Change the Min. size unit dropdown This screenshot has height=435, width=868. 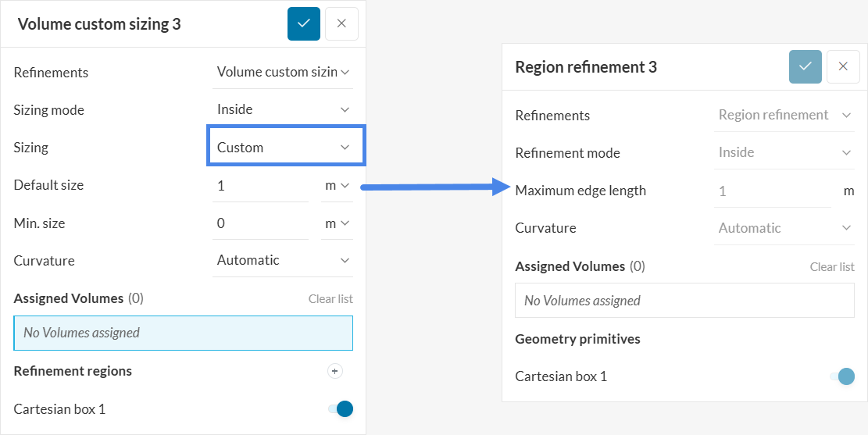click(x=337, y=223)
